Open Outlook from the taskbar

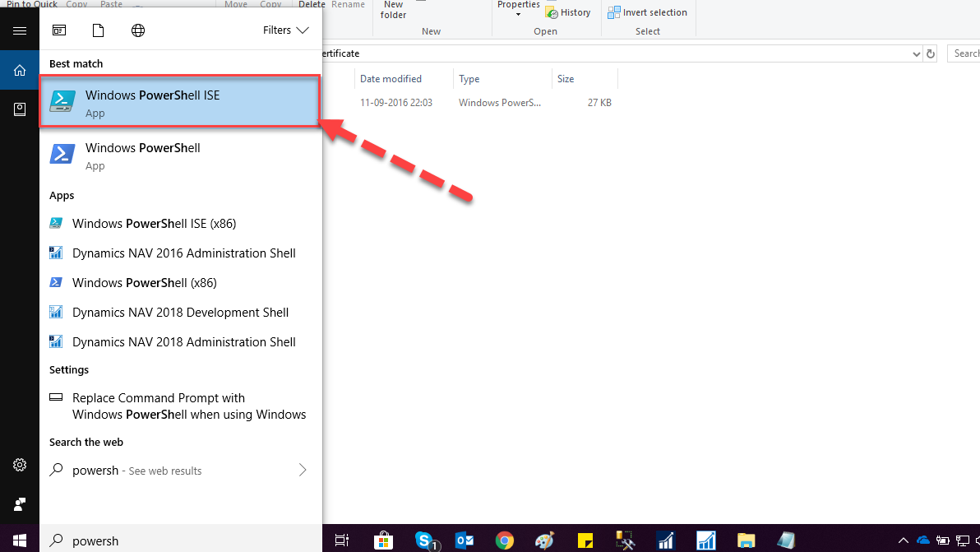[465, 540]
